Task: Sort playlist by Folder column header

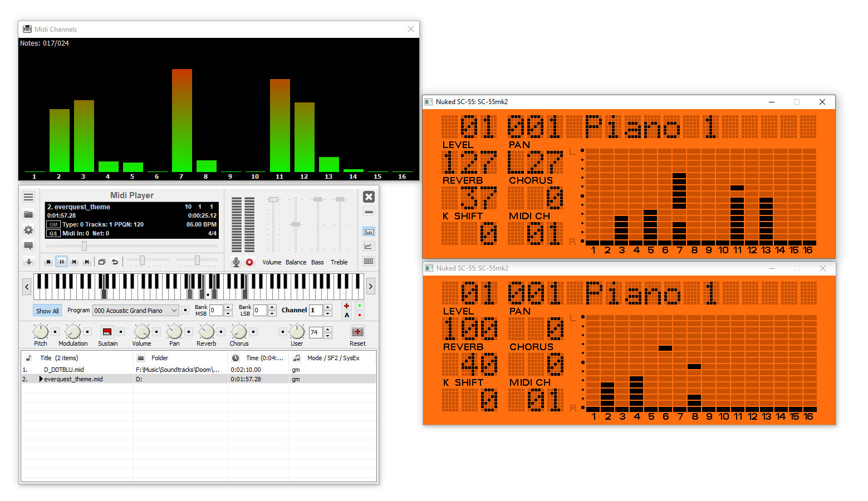Action: (180, 358)
